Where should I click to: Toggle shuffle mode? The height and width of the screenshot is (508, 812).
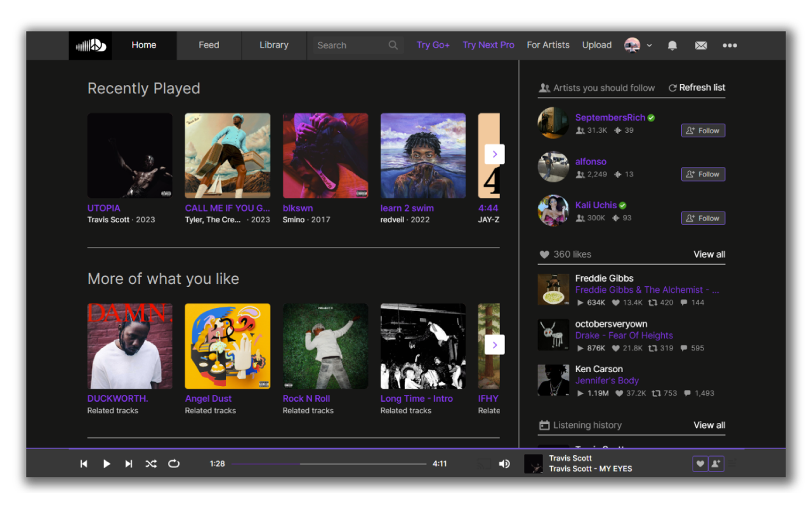151,464
